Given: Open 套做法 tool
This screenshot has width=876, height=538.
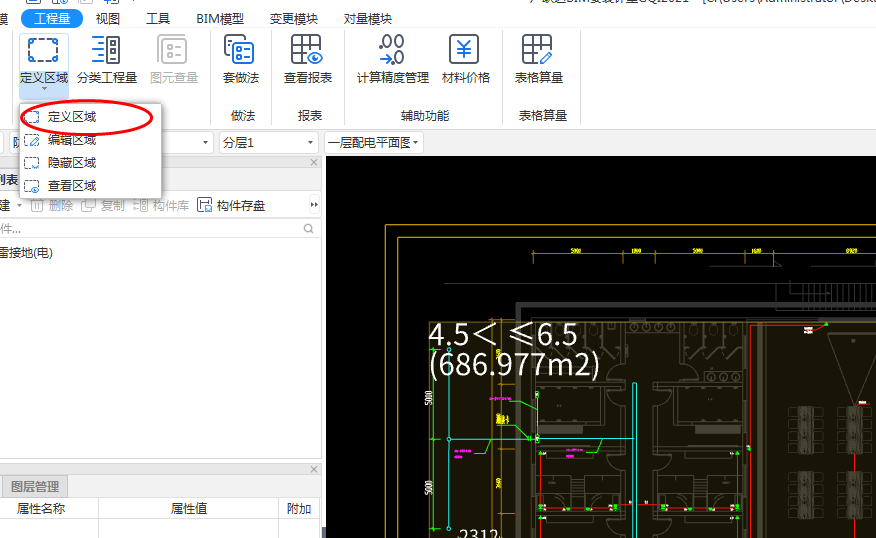Looking at the screenshot, I should (x=240, y=59).
